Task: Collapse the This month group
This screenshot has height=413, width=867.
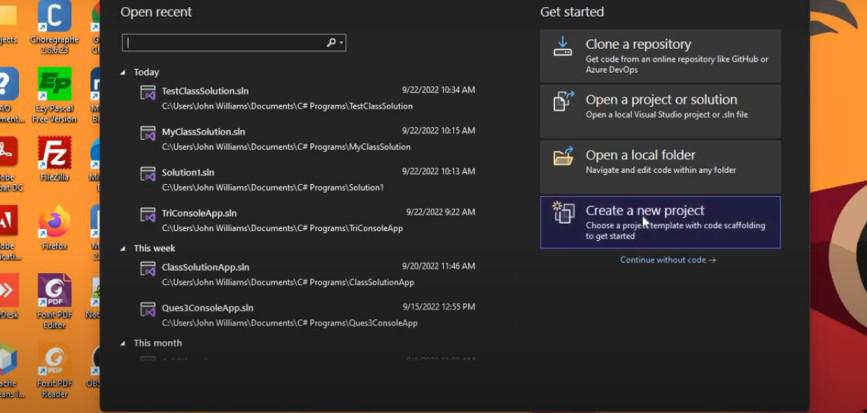Action: (x=123, y=343)
